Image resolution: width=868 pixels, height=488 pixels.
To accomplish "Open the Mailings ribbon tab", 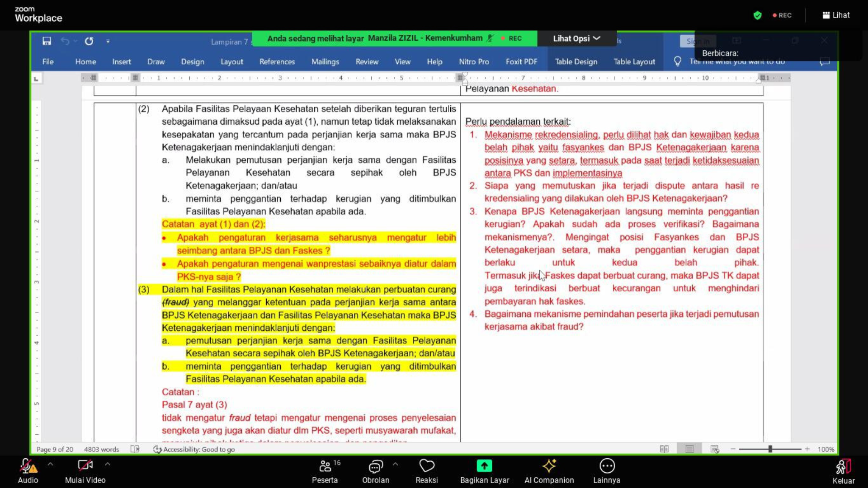I will click(x=325, y=61).
